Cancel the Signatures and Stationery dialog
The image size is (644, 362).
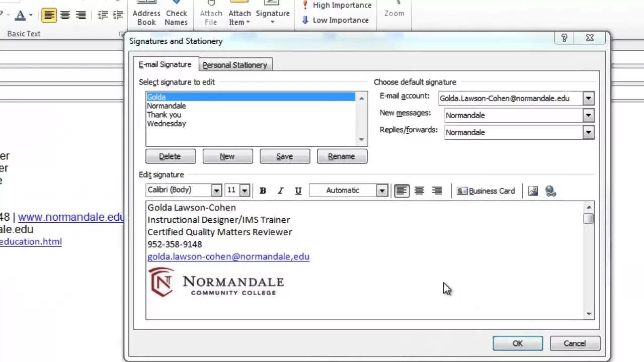point(575,343)
